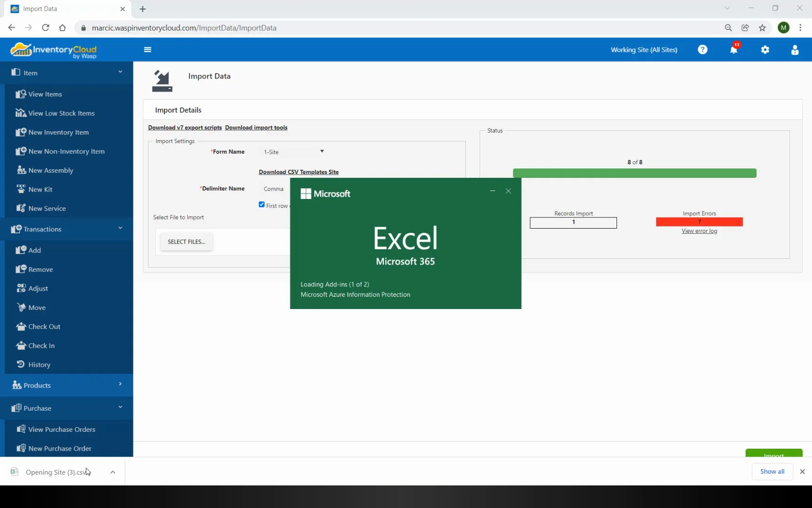Click the InventoryCloud by Wasp logo

pos(53,50)
